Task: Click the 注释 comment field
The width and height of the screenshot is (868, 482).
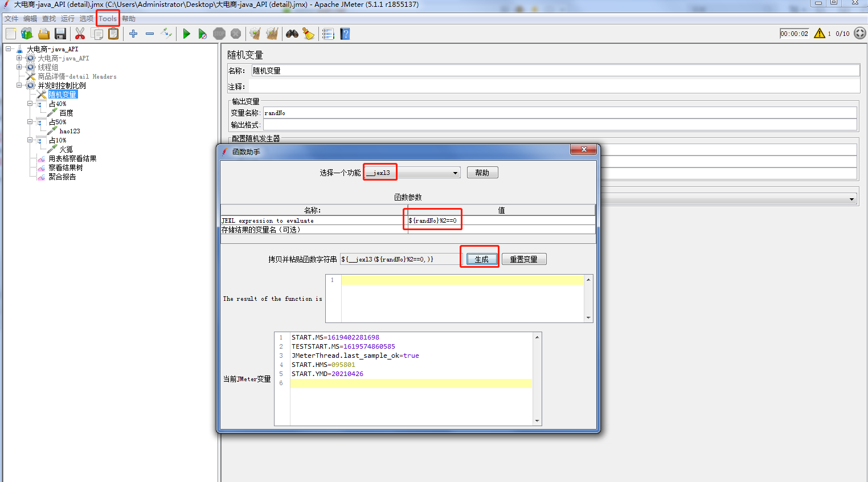Action: point(554,87)
